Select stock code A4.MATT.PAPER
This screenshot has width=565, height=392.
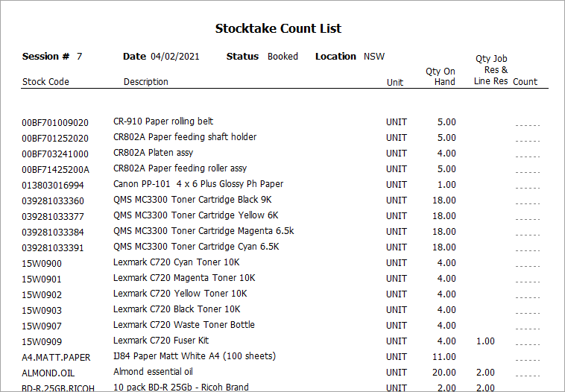click(x=56, y=358)
